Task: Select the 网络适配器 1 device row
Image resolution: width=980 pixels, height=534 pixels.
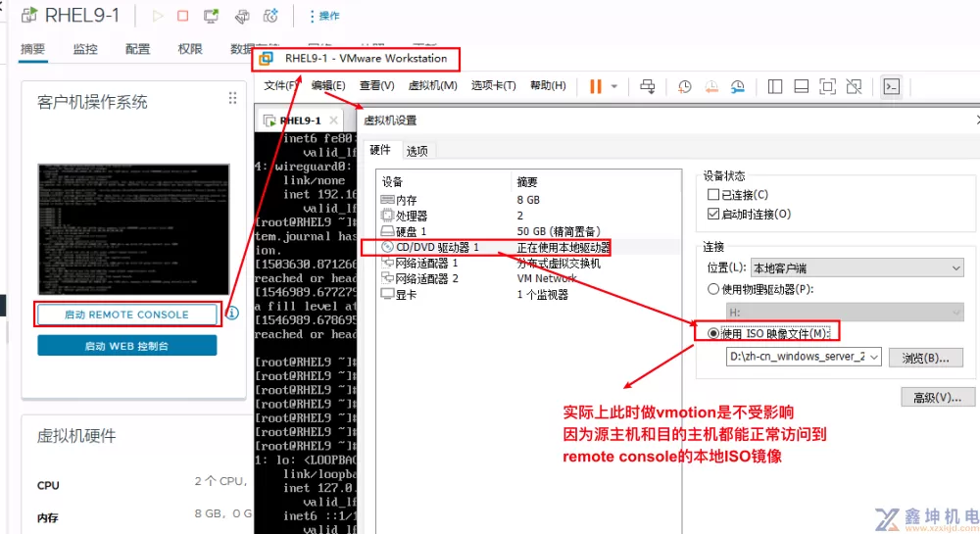Action: click(528, 263)
